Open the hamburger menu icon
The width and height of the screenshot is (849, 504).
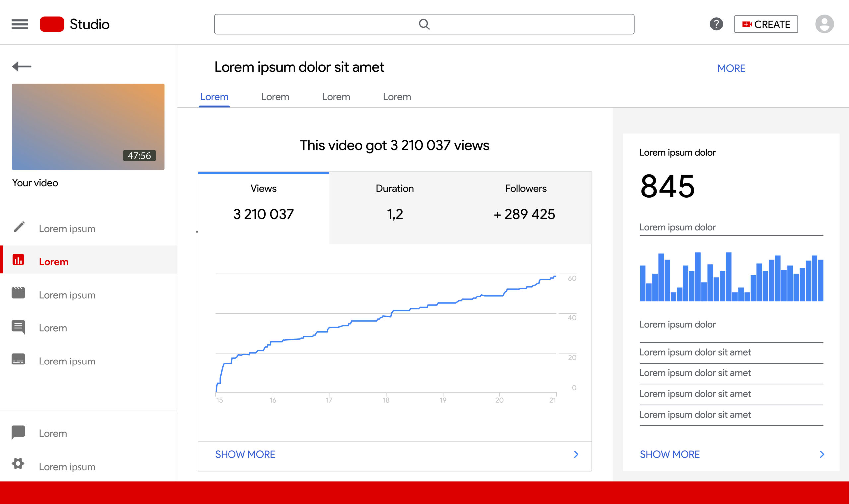point(19,24)
